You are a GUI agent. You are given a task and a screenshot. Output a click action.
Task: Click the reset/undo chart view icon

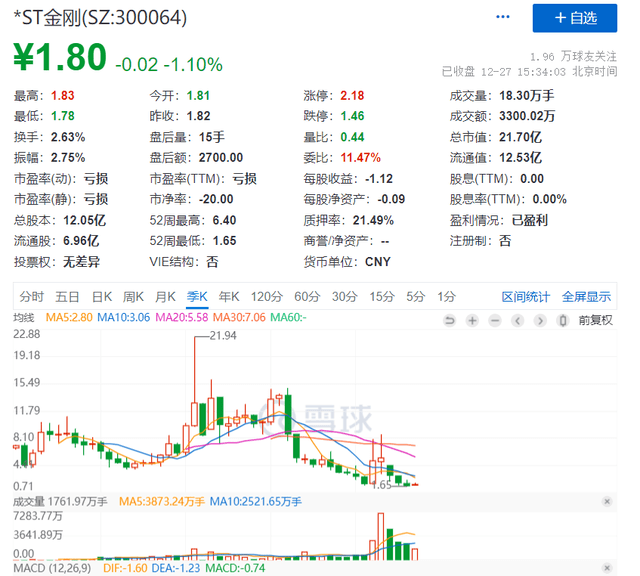[449, 320]
